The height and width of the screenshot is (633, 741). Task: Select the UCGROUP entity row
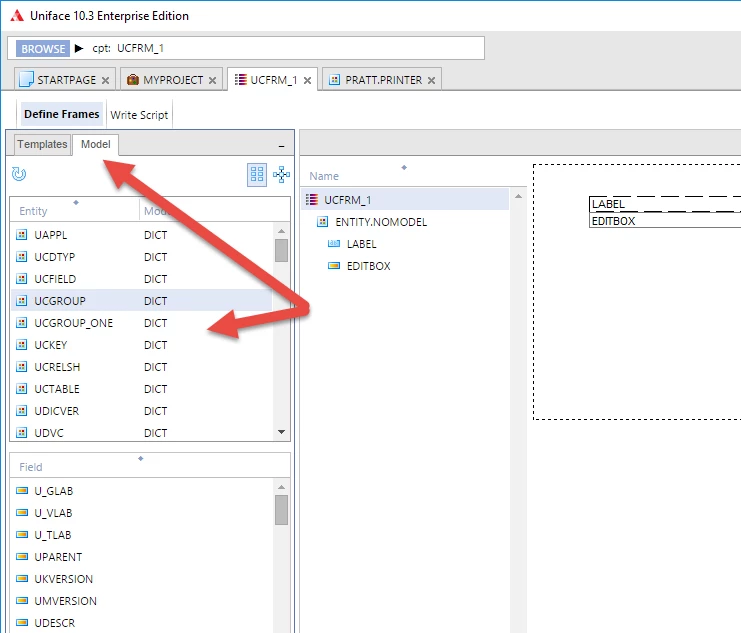point(142,301)
